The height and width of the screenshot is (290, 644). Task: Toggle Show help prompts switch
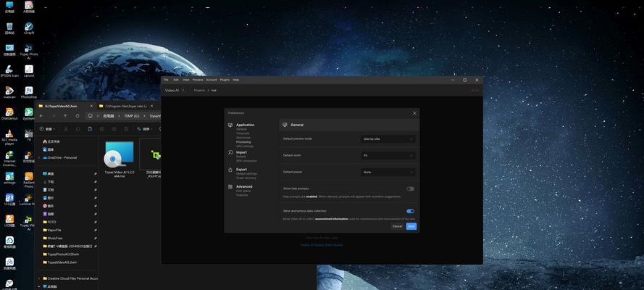(410, 189)
